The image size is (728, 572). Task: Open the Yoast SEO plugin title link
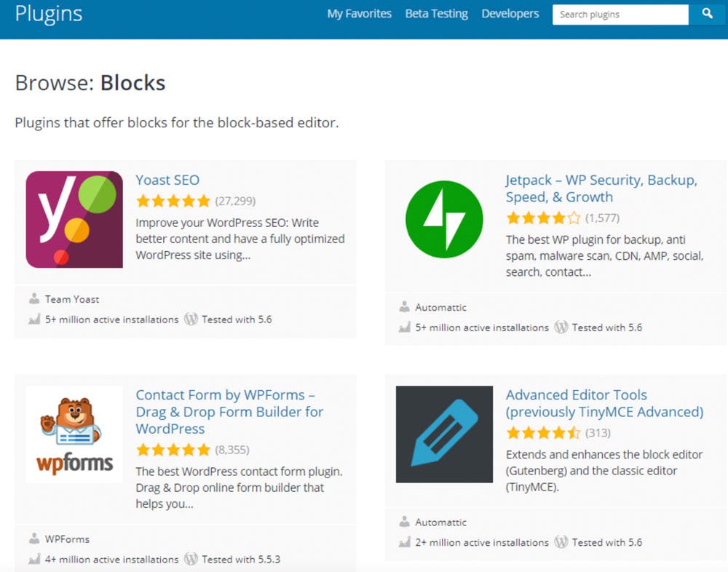(x=167, y=180)
